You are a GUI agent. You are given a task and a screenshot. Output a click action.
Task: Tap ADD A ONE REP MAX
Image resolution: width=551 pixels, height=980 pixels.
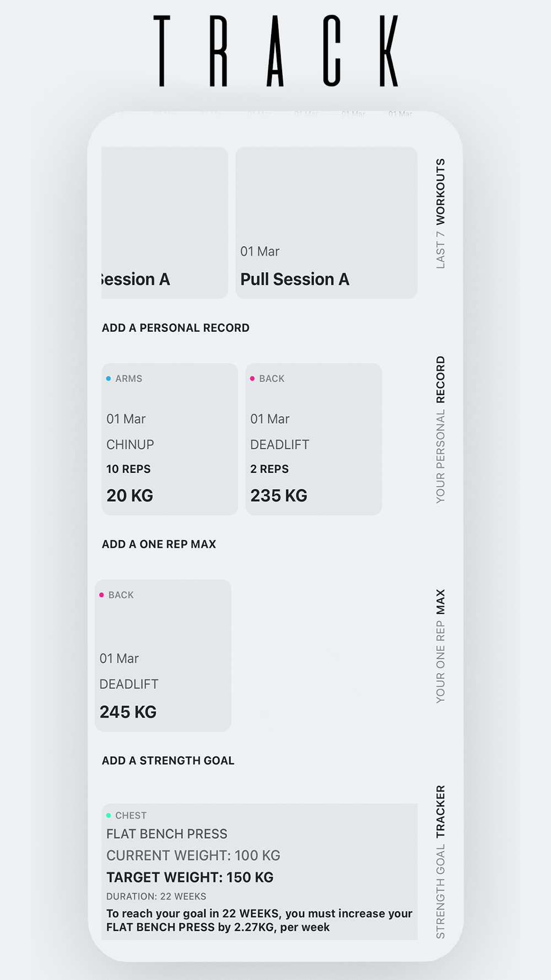(159, 545)
